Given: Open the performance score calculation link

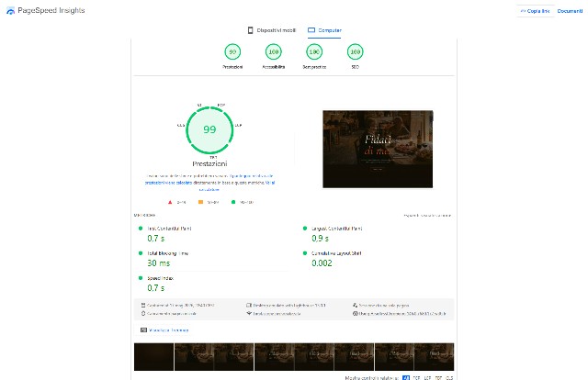Looking at the screenshot, I should 210,179.
